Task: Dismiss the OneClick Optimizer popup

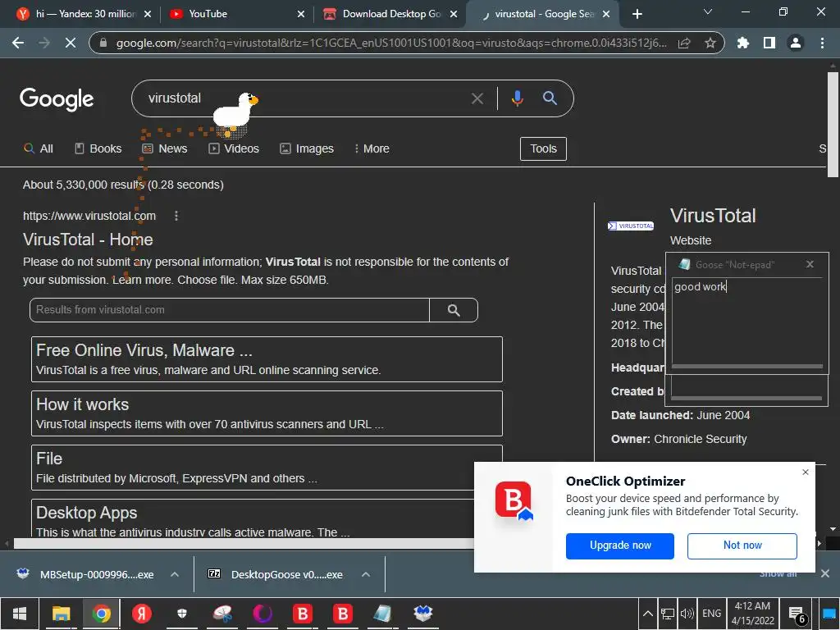Action: pyautogui.click(x=806, y=472)
